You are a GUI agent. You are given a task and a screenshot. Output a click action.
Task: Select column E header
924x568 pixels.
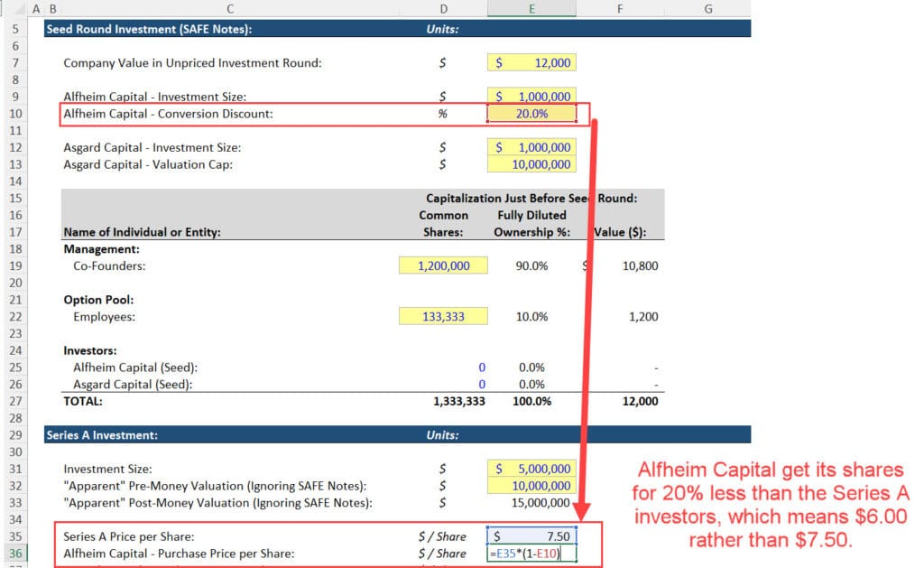(x=531, y=7)
